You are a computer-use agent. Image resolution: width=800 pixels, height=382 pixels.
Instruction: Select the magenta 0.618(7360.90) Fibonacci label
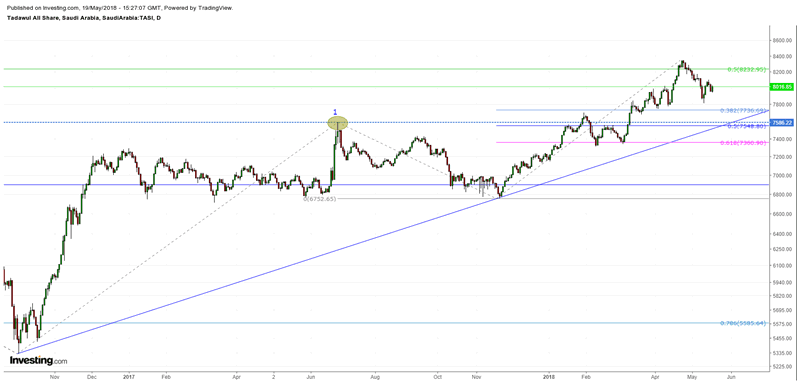(x=743, y=143)
